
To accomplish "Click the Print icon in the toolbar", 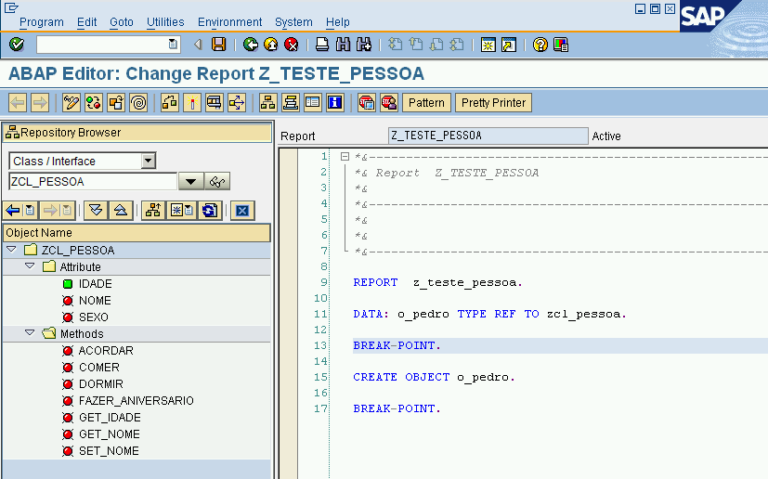I will pyautogui.click(x=322, y=45).
